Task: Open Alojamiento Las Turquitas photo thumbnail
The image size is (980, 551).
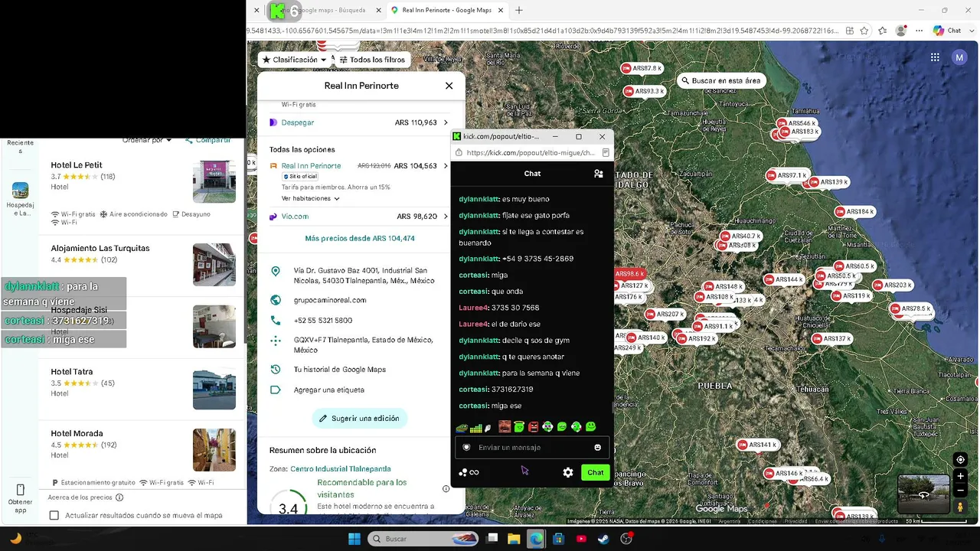Action: [214, 265]
